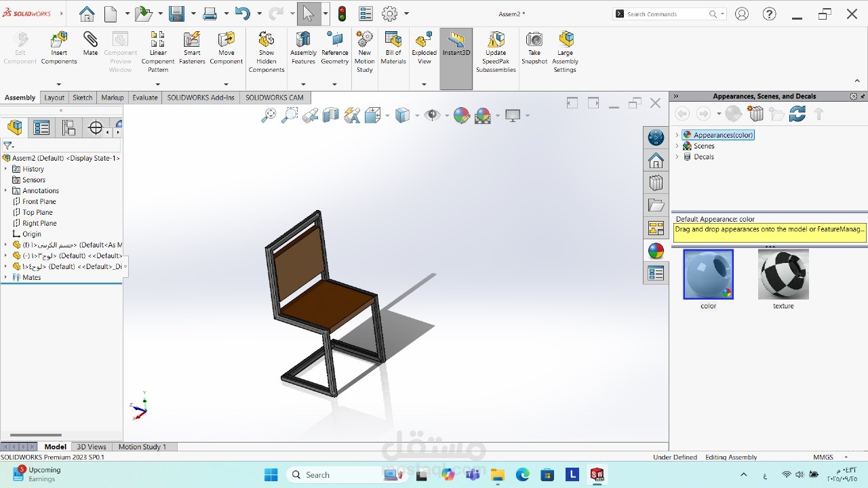Screen dimensions: 868x488
Task: Switch to the Evaluate tab
Action: [145, 98]
